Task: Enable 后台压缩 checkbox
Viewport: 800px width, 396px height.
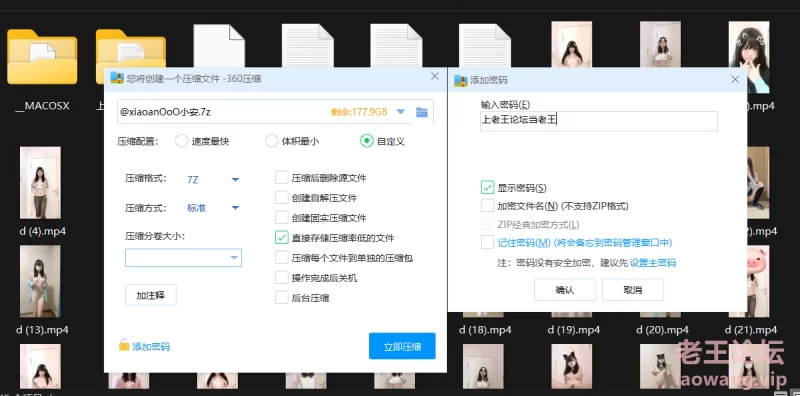Action: (x=282, y=298)
